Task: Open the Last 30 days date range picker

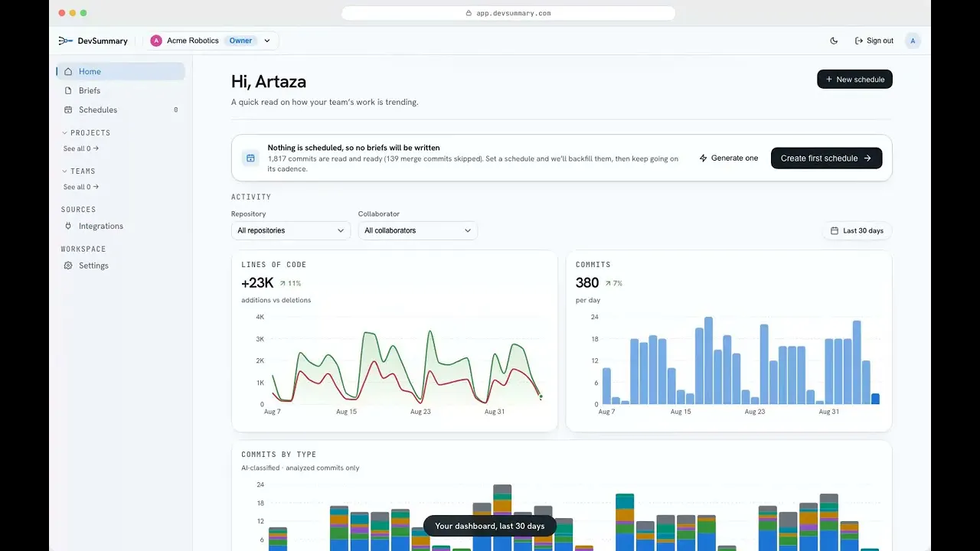Action: 857,230
